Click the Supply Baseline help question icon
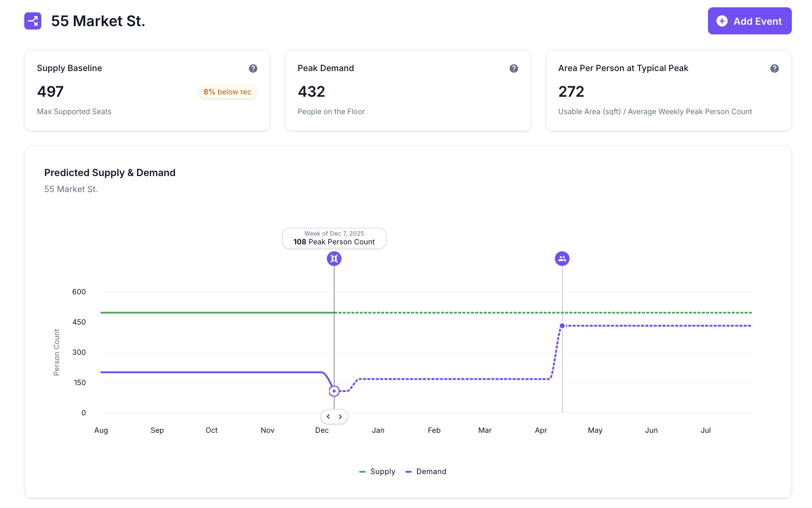The height and width of the screenshot is (508, 812). click(x=253, y=68)
